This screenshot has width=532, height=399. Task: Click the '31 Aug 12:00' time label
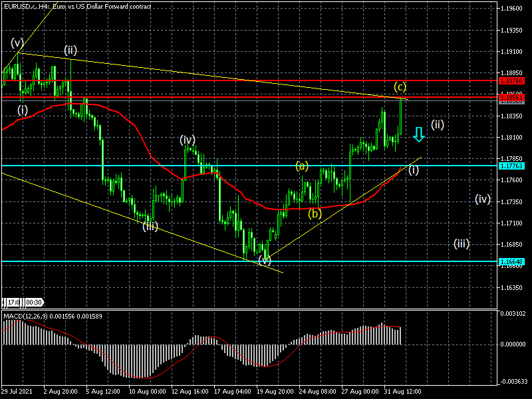[x=403, y=392]
